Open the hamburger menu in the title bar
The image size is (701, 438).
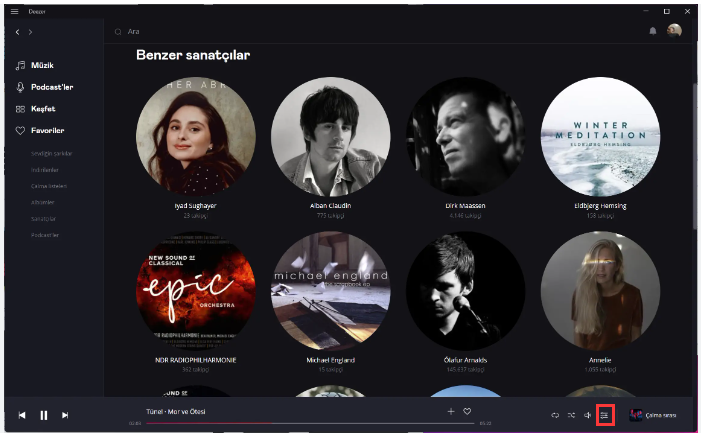pos(14,11)
